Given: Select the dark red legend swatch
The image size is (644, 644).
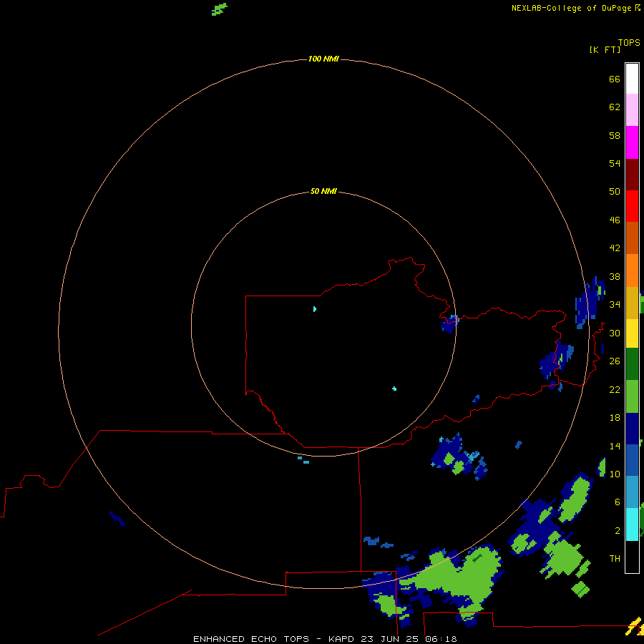Looking at the screenshot, I should point(632,174).
